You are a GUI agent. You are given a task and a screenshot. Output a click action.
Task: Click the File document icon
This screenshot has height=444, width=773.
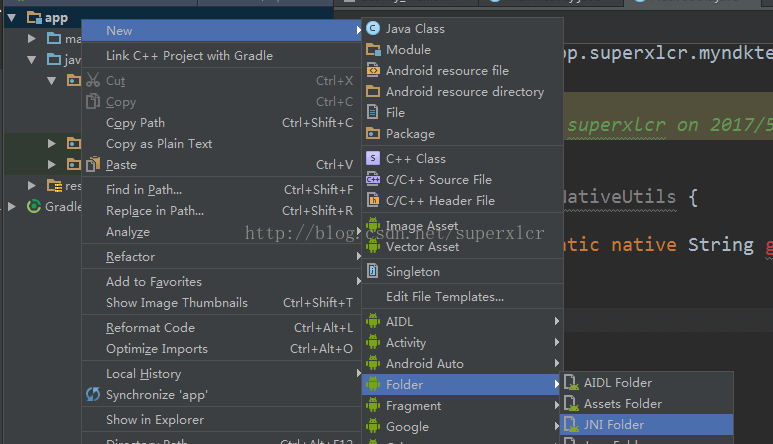[x=373, y=112]
